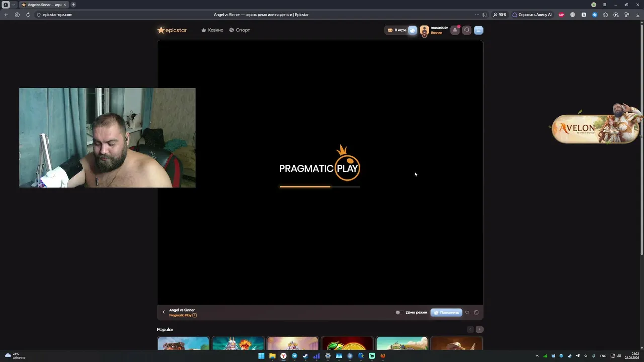Select the Angel vs Sinner browser tab

tap(44, 5)
